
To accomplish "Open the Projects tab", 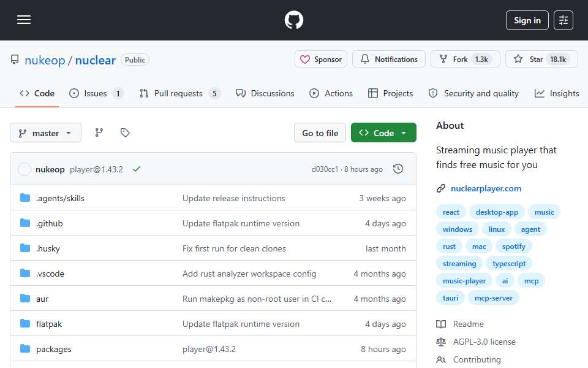I will 390,93.
